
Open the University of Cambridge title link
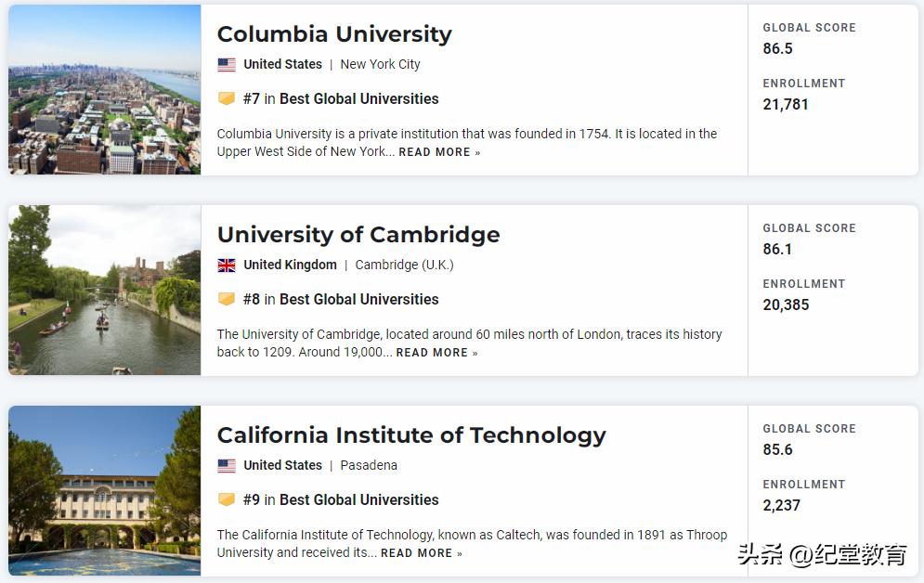coord(358,235)
